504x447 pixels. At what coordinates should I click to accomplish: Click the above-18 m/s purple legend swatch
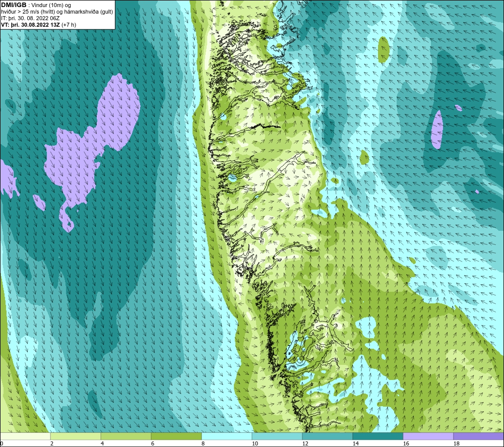coord(479,436)
